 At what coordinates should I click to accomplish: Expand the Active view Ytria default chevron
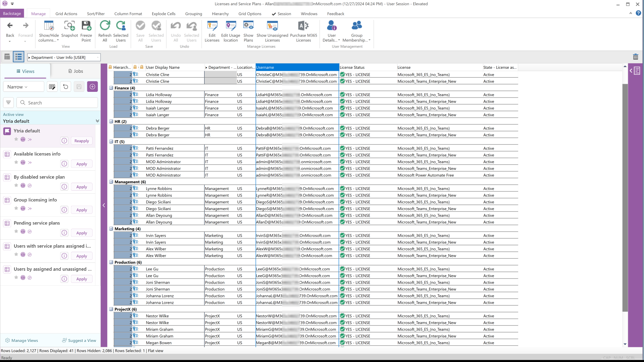pyautogui.click(x=97, y=121)
